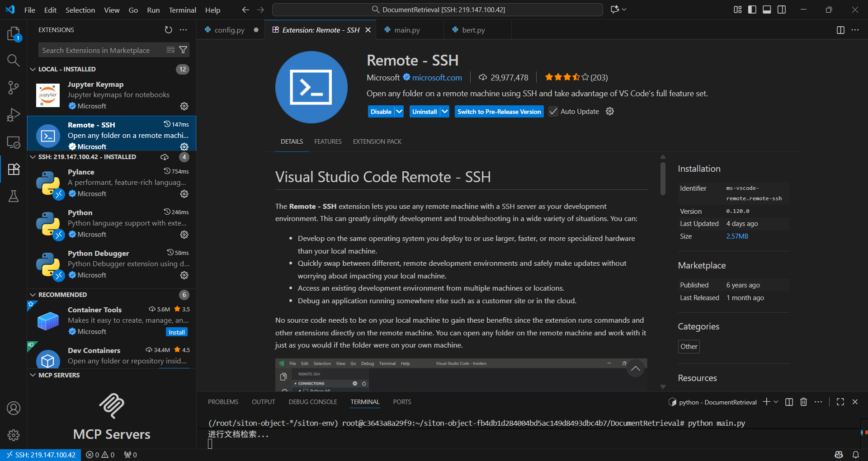This screenshot has width=868, height=461.
Task: Open Remote - SSH manage gear in list
Action: (184, 147)
